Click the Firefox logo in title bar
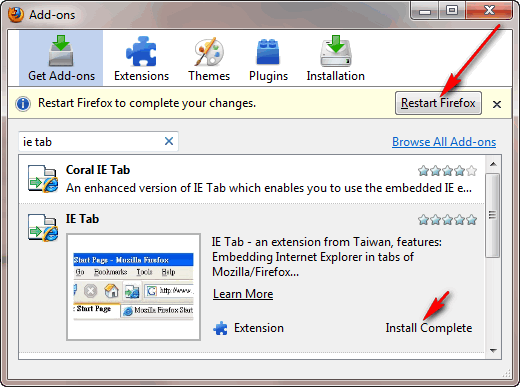 click(x=16, y=14)
